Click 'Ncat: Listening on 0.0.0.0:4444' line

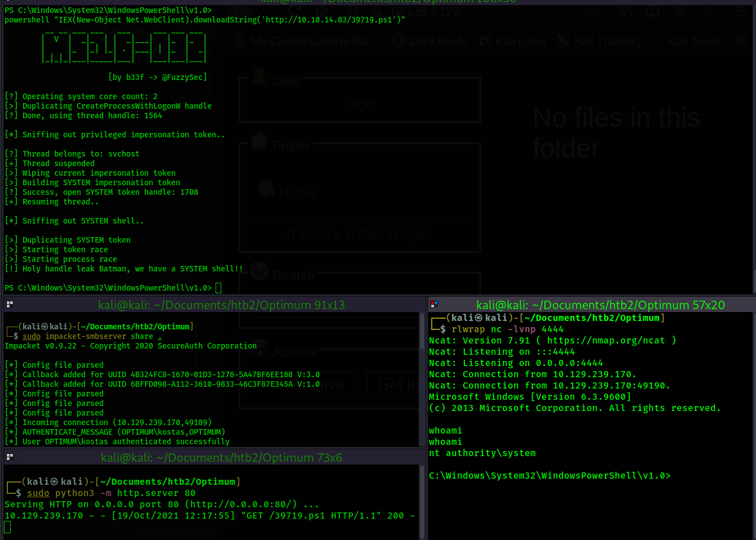516,363
